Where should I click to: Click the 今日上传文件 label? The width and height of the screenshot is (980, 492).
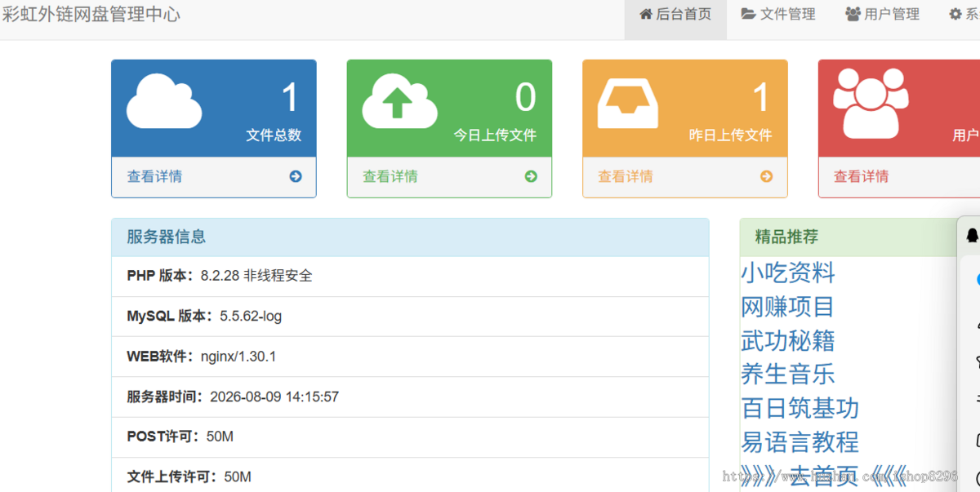click(x=495, y=135)
